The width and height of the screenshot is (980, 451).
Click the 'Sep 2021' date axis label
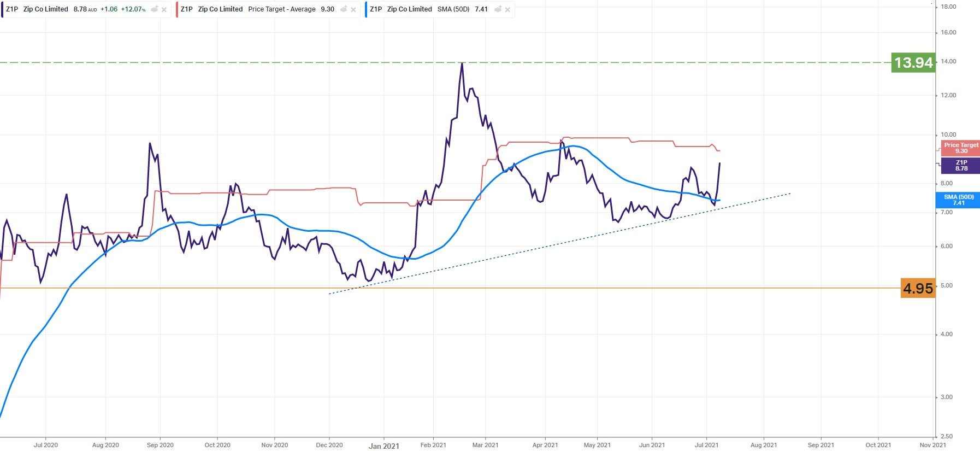pos(820,445)
